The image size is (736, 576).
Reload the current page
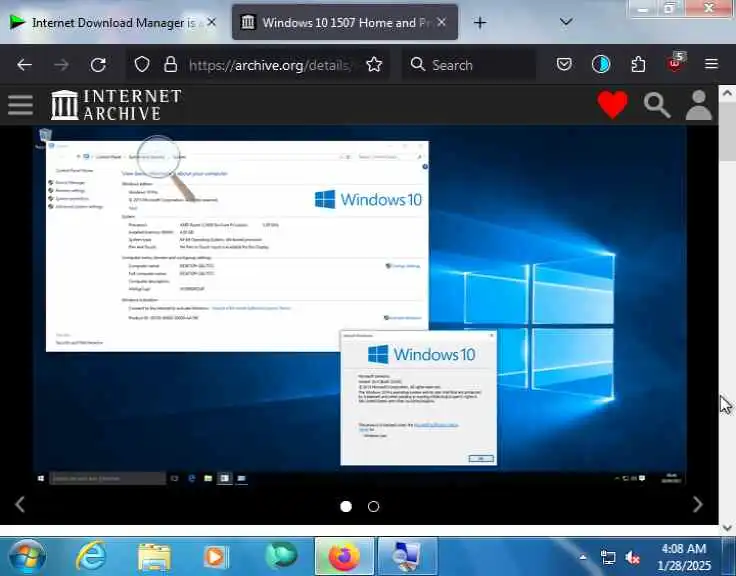[98, 65]
